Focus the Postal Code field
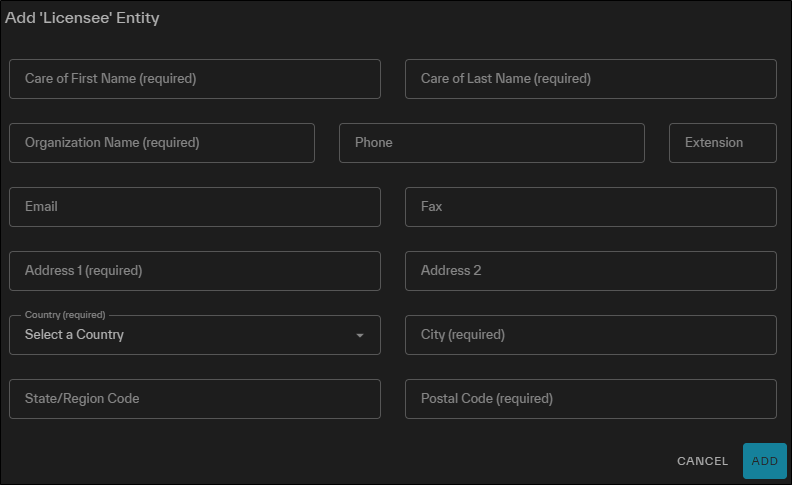This screenshot has height=485, width=792. click(590, 399)
